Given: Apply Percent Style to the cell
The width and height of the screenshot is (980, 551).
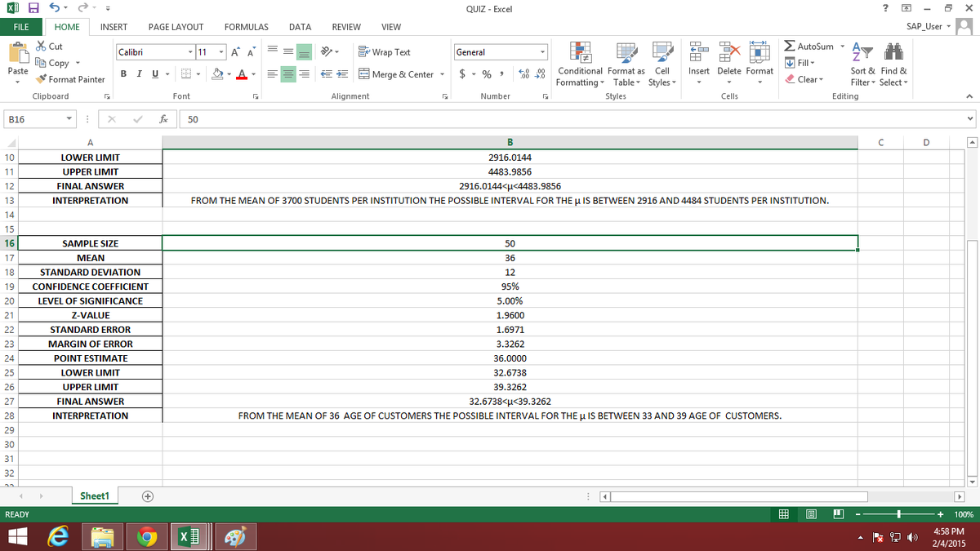Looking at the screenshot, I should point(486,74).
